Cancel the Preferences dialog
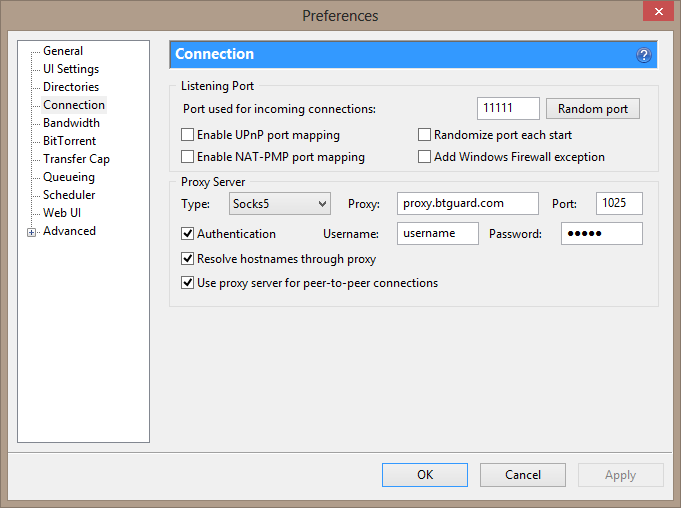 pyautogui.click(x=522, y=475)
